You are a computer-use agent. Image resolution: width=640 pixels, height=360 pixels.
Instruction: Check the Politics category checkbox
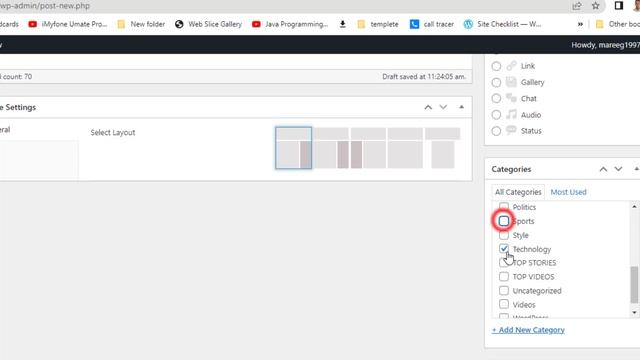click(x=504, y=206)
